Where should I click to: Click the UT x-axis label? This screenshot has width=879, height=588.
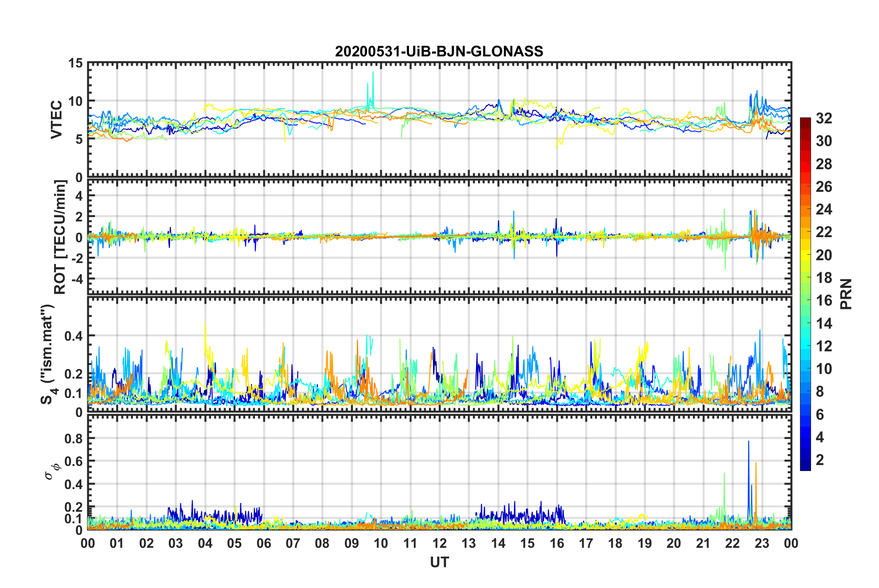pyautogui.click(x=439, y=562)
